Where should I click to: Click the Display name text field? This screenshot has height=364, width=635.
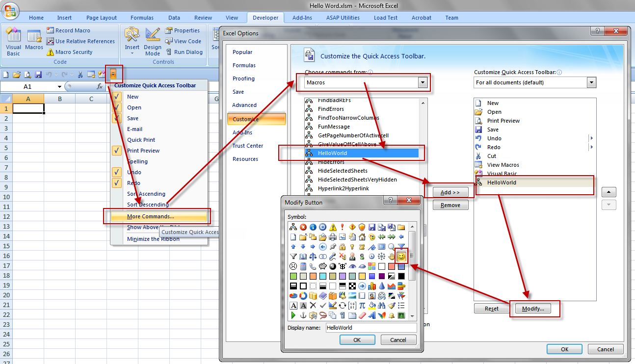(371, 328)
